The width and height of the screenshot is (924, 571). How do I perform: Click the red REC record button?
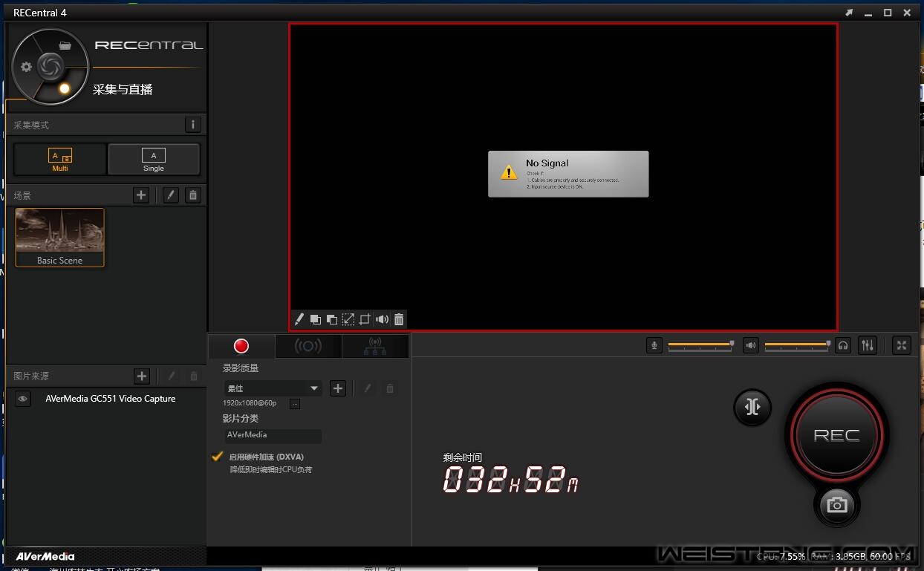pos(836,436)
